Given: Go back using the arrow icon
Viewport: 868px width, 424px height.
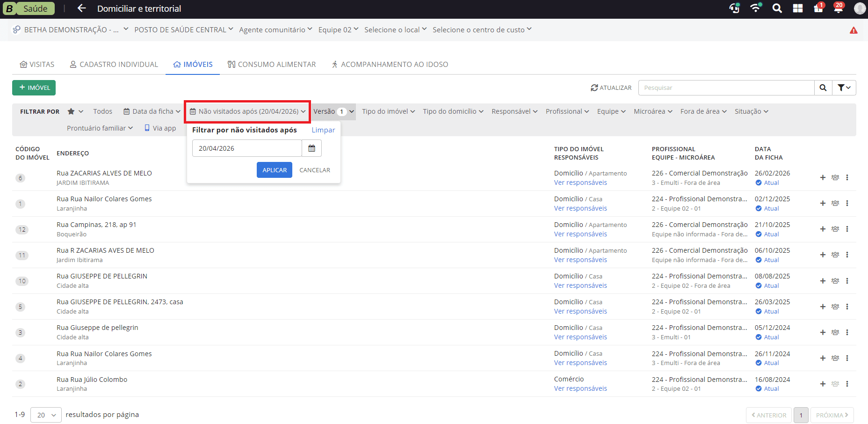Looking at the screenshot, I should coord(82,8).
